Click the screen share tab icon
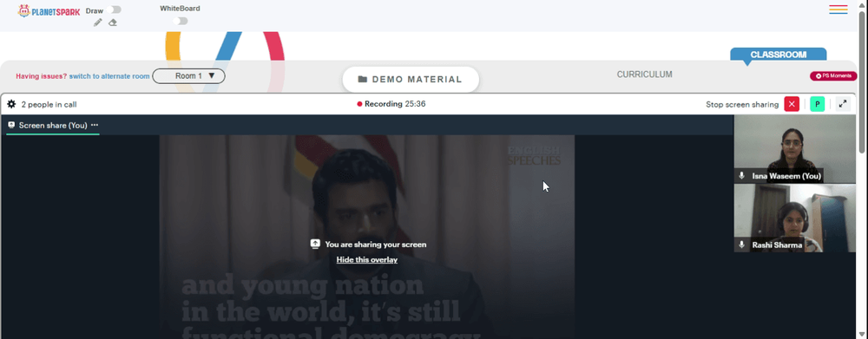This screenshot has height=339, width=868. point(11,125)
